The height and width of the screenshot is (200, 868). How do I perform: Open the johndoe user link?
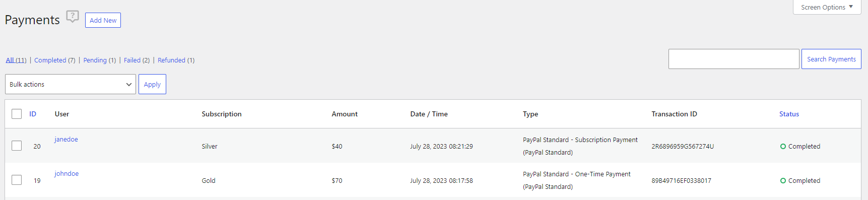(x=66, y=174)
